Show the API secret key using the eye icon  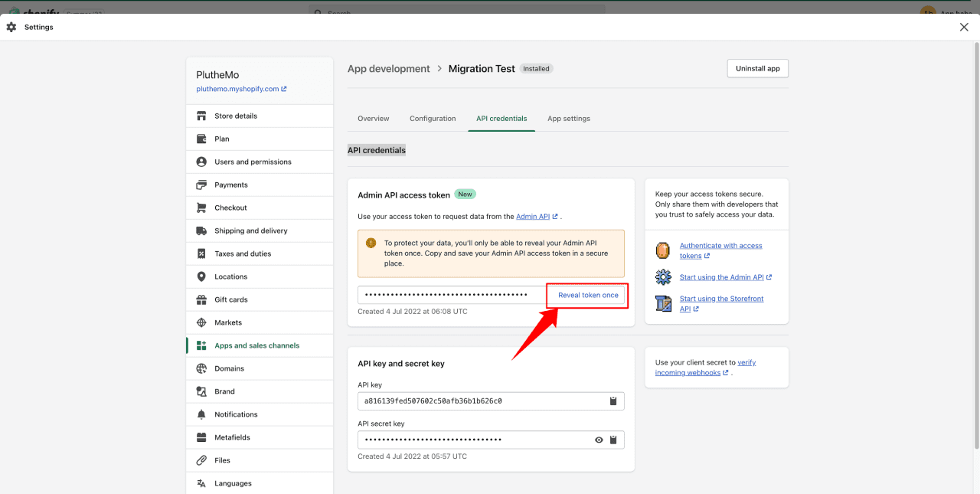click(599, 440)
